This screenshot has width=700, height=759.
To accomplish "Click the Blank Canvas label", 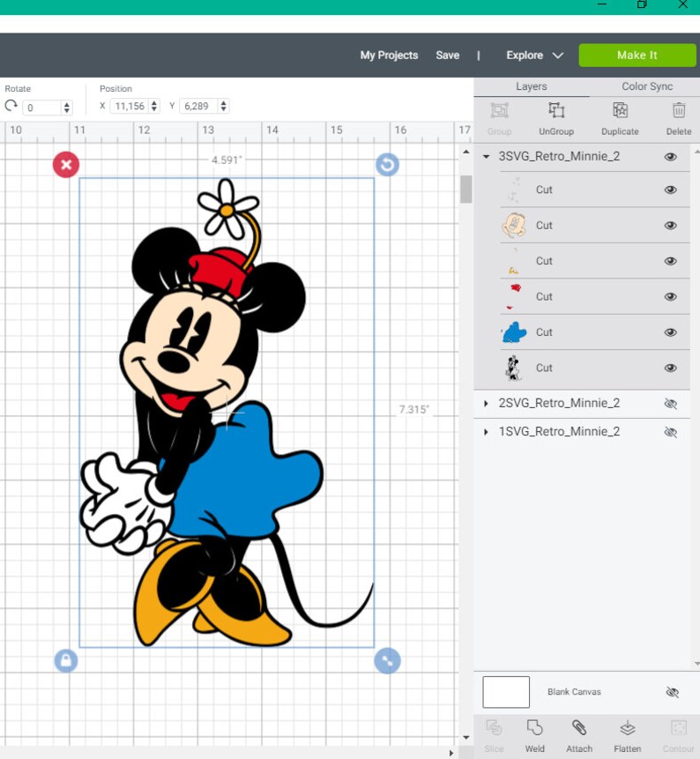I will point(574,692).
